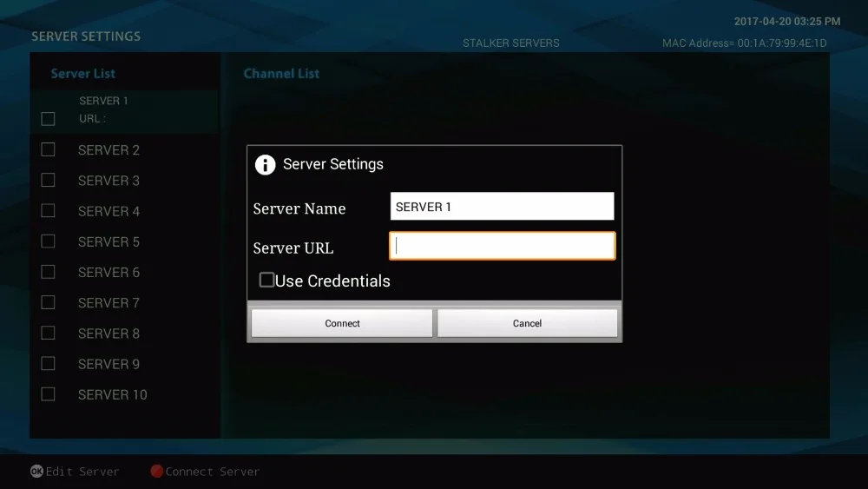868x489 pixels.
Task: Check the box for SERVER 10
Action: pos(48,394)
